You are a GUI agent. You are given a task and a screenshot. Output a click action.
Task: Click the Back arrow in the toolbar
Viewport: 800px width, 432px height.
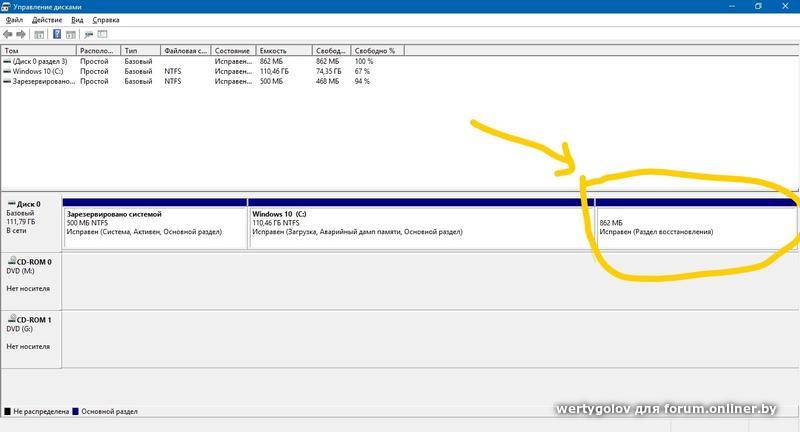coord(8,34)
